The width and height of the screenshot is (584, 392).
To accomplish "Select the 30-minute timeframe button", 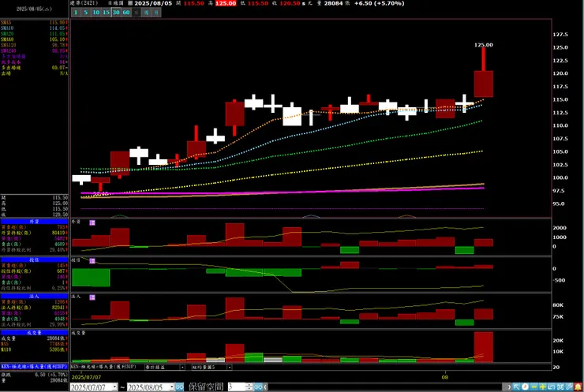I will (x=116, y=13).
